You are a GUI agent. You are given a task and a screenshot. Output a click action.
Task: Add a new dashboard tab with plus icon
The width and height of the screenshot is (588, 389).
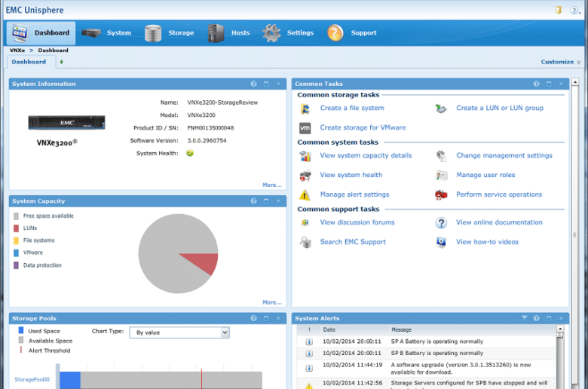[62, 62]
